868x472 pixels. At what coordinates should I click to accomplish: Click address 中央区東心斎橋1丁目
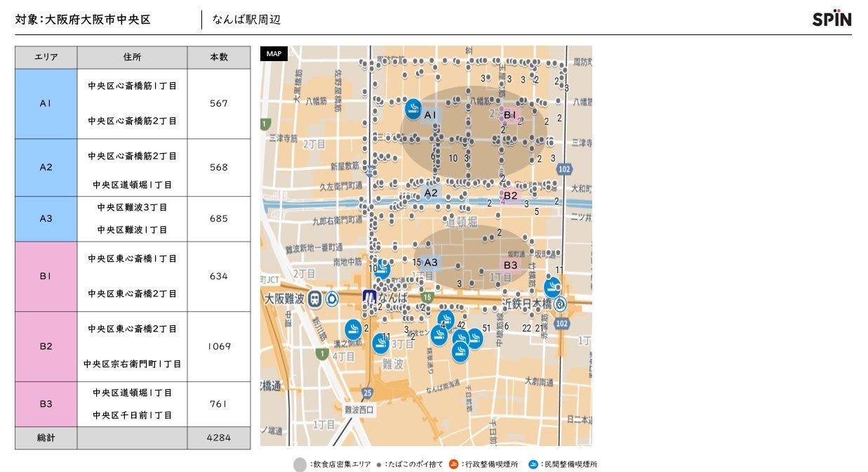click(132, 258)
